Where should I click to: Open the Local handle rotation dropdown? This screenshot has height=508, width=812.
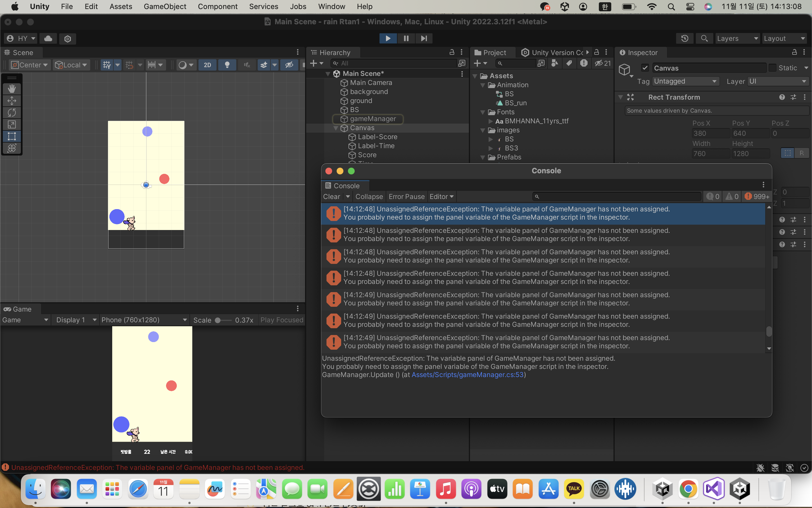click(x=71, y=65)
